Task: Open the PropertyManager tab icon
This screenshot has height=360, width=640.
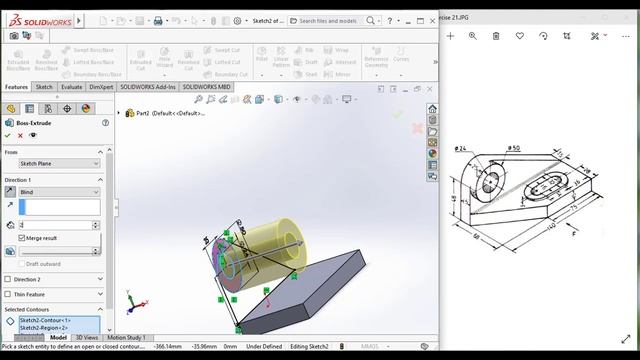Action: [x=29, y=109]
